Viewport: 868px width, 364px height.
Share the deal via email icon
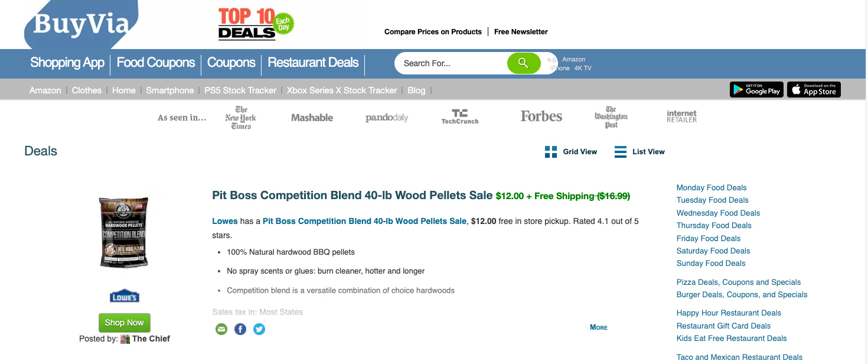221,329
